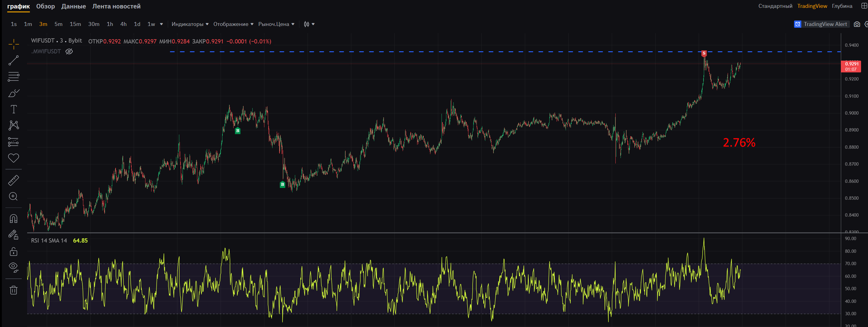868x327 pixels.
Task: Toggle magnet mode on the toolbar
Action: click(x=14, y=219)
